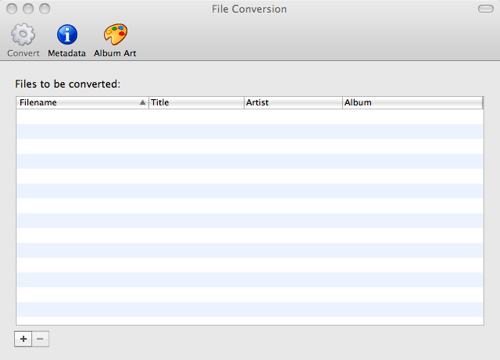
Task: Open the Album Art palette icon
Action: [115, 34]
